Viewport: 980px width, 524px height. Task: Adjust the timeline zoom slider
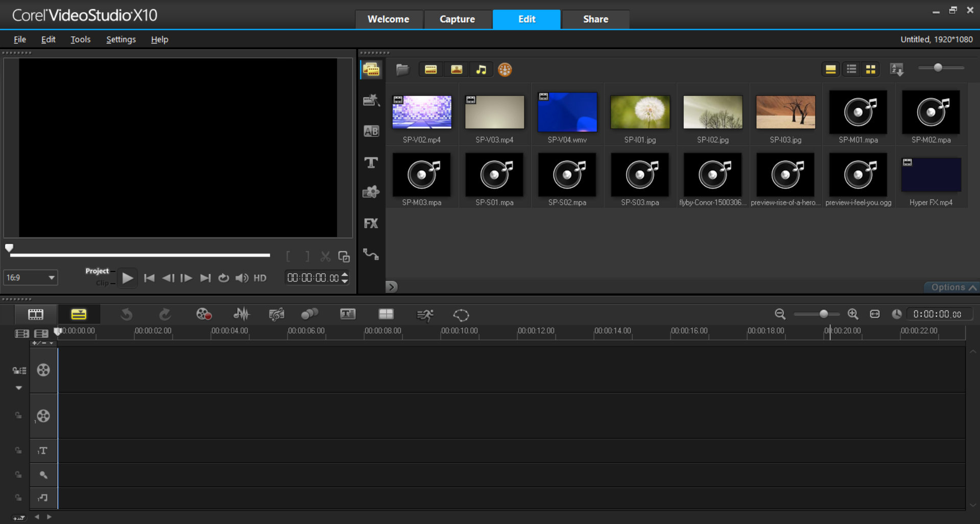click(x=816, y=314)
